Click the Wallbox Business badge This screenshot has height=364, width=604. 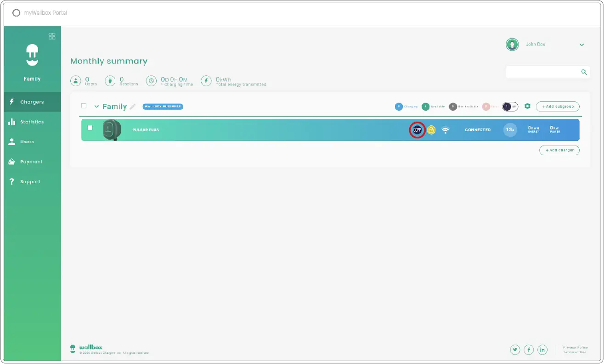click(x=163, y=106)
